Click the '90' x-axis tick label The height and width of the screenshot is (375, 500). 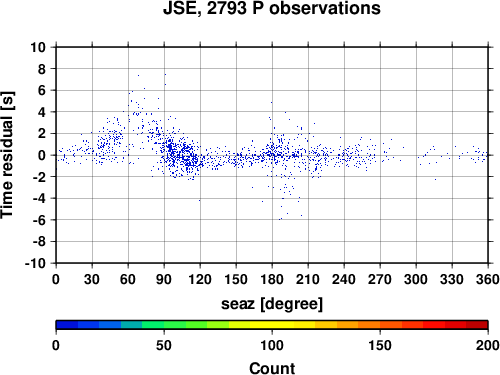click(x=164, y=279)
